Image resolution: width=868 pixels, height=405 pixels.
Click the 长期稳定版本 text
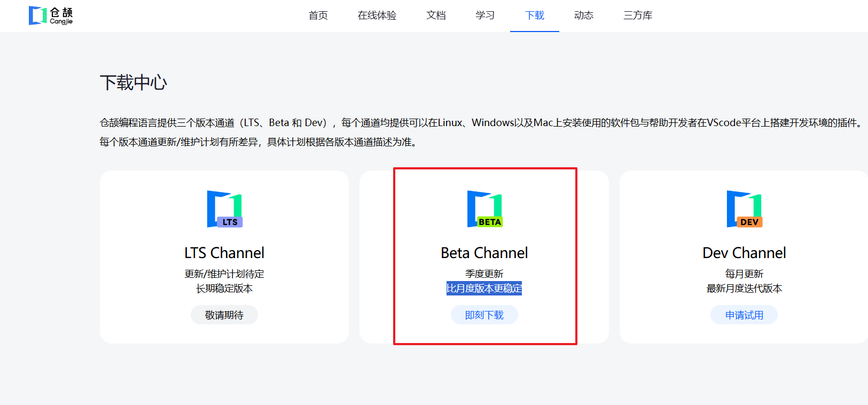224,289
